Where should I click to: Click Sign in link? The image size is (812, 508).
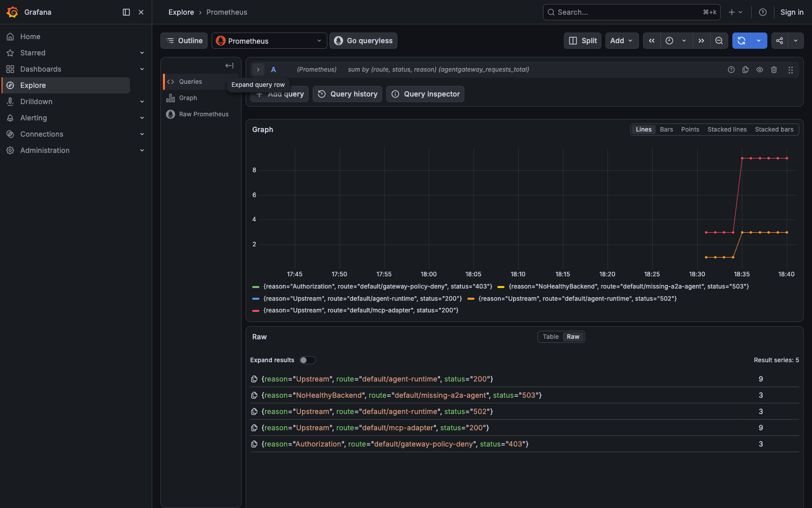click(792, 12)
